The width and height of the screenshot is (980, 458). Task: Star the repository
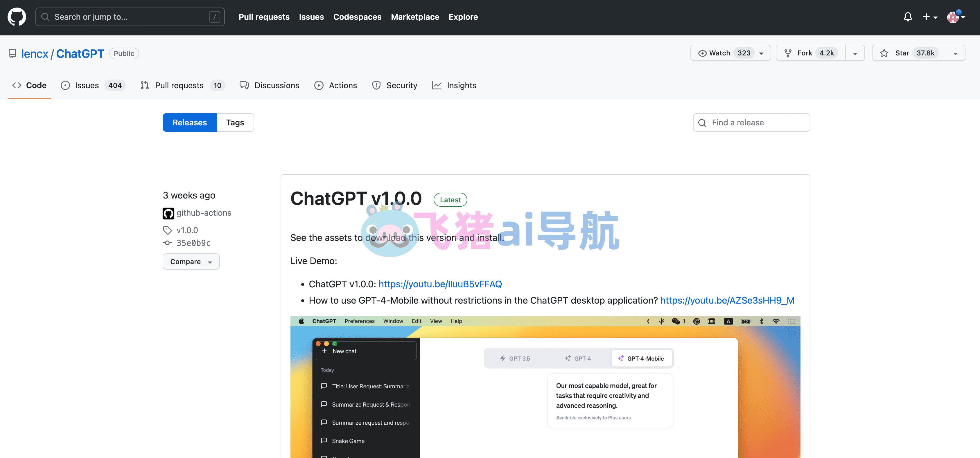click(x=909, y=53)
